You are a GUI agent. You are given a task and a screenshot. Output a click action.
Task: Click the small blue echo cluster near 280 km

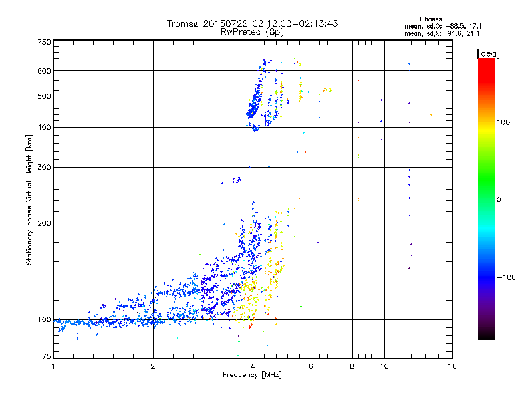point(236,180)
